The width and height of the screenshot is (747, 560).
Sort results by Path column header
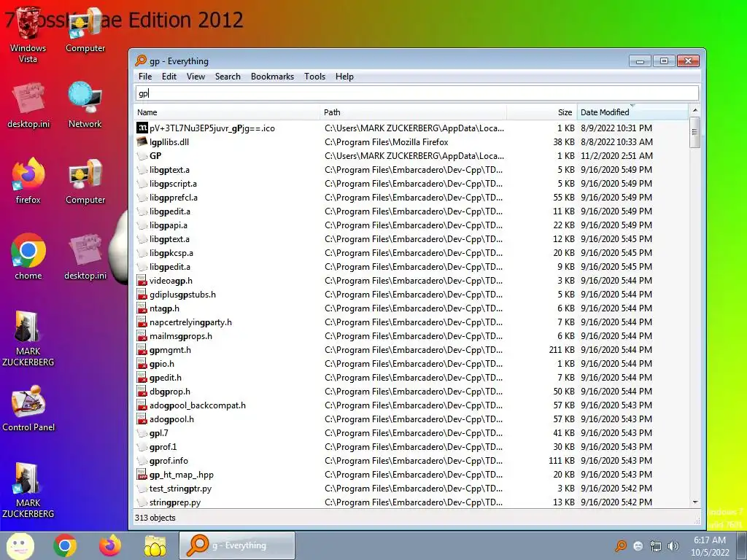click(414, 112)
